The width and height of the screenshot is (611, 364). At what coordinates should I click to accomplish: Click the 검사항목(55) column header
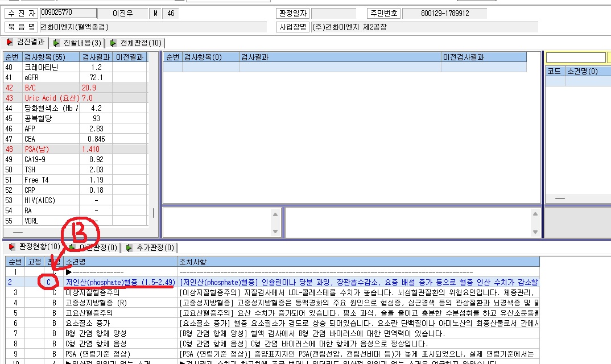(51, 57)
